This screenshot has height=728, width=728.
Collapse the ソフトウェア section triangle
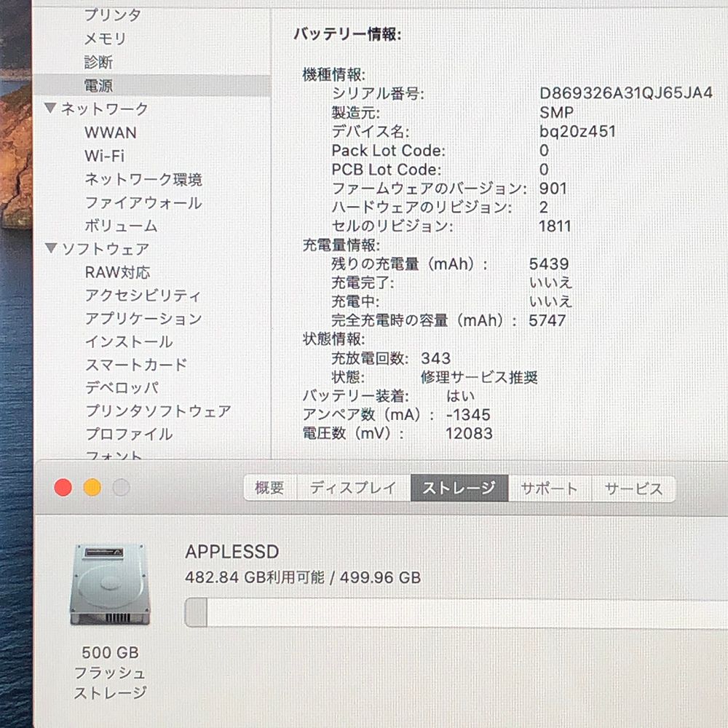[51, 248]
